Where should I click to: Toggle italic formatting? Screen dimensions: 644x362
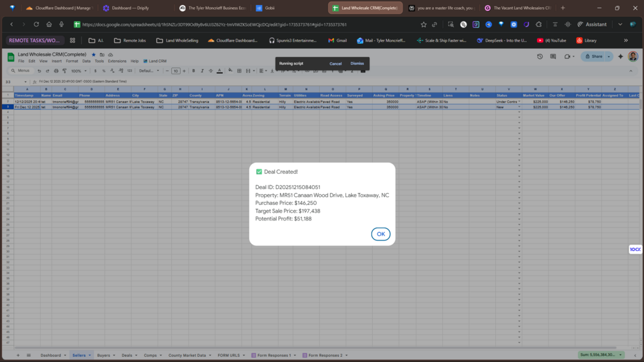[x=202, y=71]
